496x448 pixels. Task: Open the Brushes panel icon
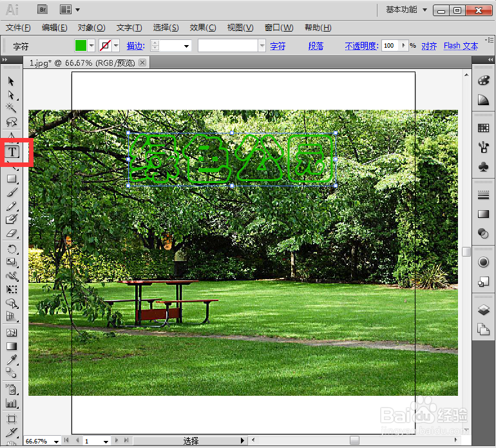(x=483, y=147)
